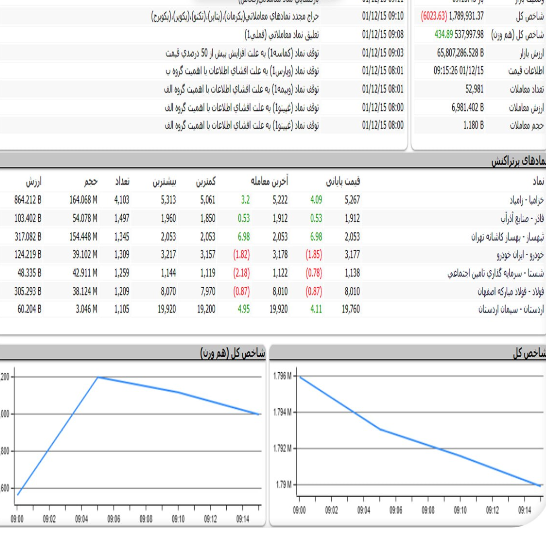The image size is (546, 536).
Task: Click the ارزش column header
Action: pyautogui.click(x=33, y=181)
